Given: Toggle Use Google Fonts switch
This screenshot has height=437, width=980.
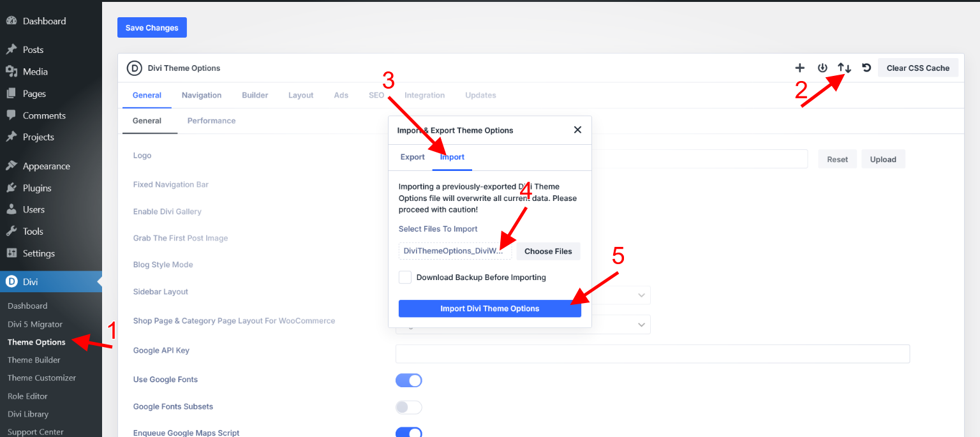Looking at the screenshot, I should (x=409, y=380).
